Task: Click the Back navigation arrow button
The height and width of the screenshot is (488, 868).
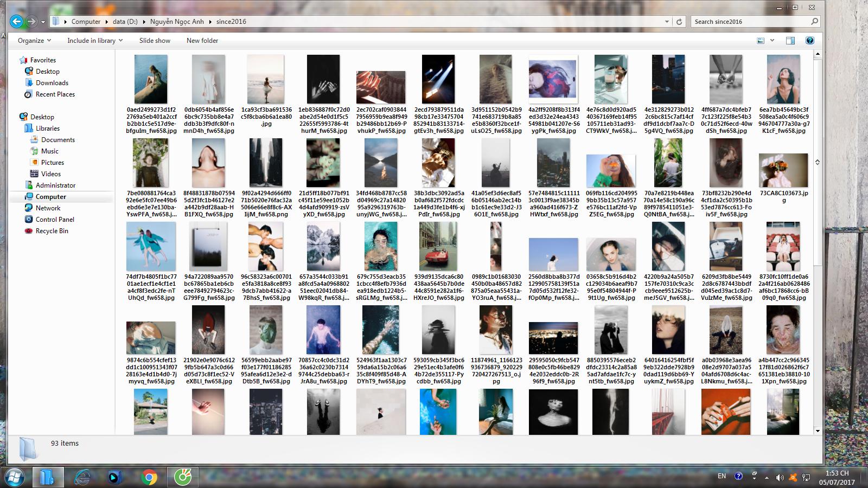Action: click(16, 22)
